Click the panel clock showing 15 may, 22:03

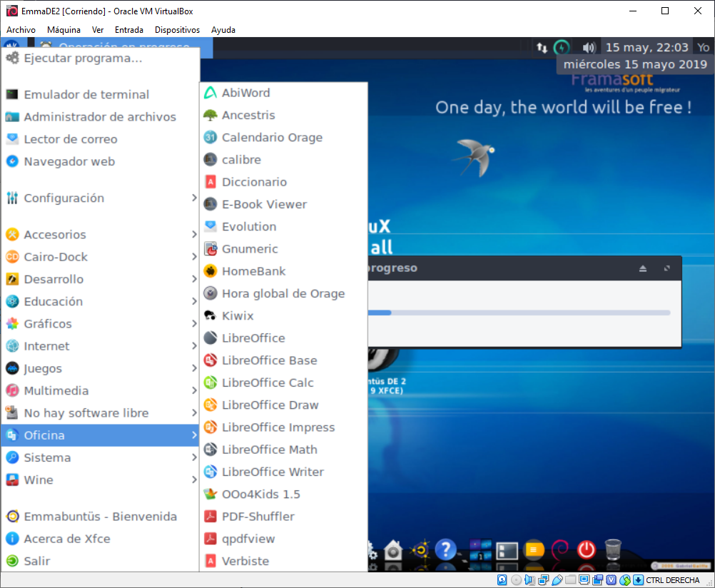646,48
